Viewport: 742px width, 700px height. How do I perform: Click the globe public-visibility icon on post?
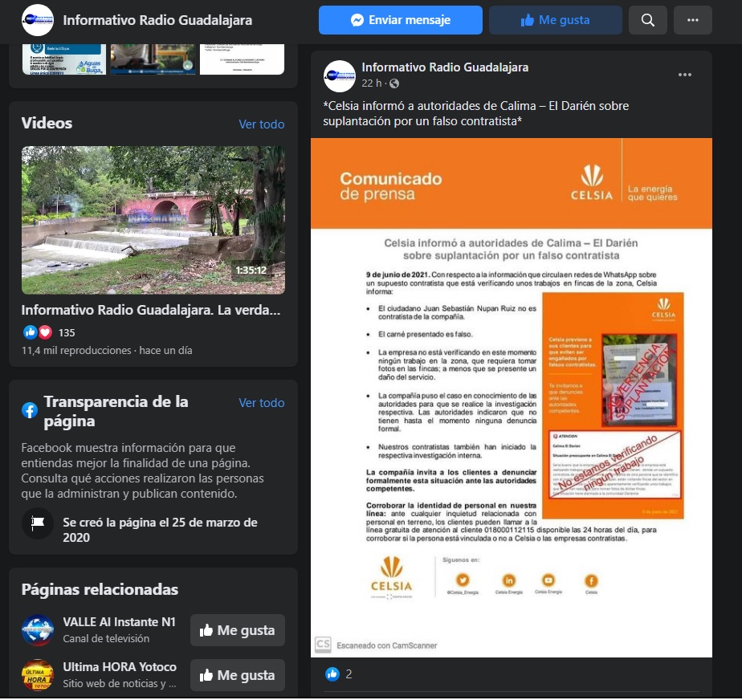pos(393,83)
